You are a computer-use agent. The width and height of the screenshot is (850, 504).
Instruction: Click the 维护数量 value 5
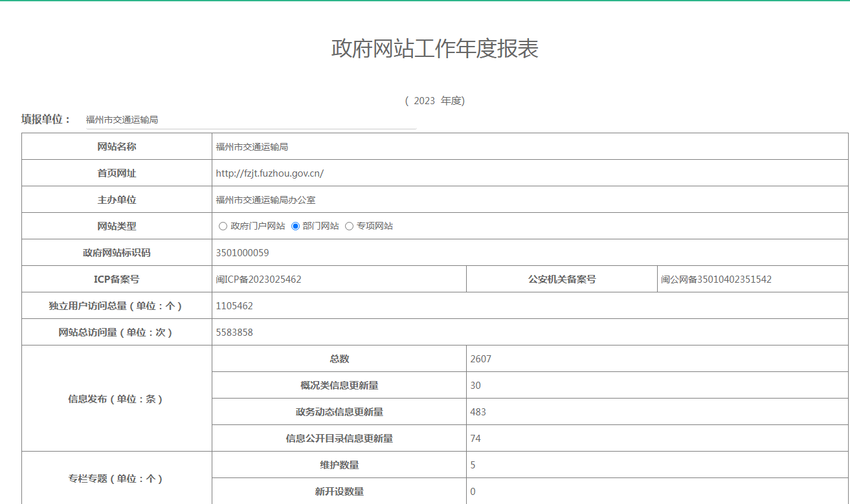(x=473, y=465)
